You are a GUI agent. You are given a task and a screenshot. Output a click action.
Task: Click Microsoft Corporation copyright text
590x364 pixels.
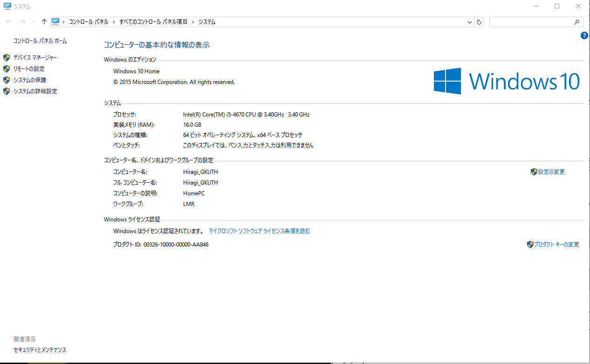point(174,82)
